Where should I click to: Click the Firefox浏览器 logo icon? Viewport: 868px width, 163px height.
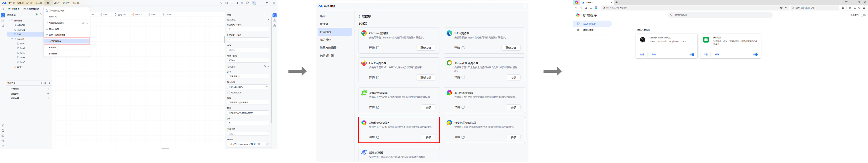click(364, 63)
